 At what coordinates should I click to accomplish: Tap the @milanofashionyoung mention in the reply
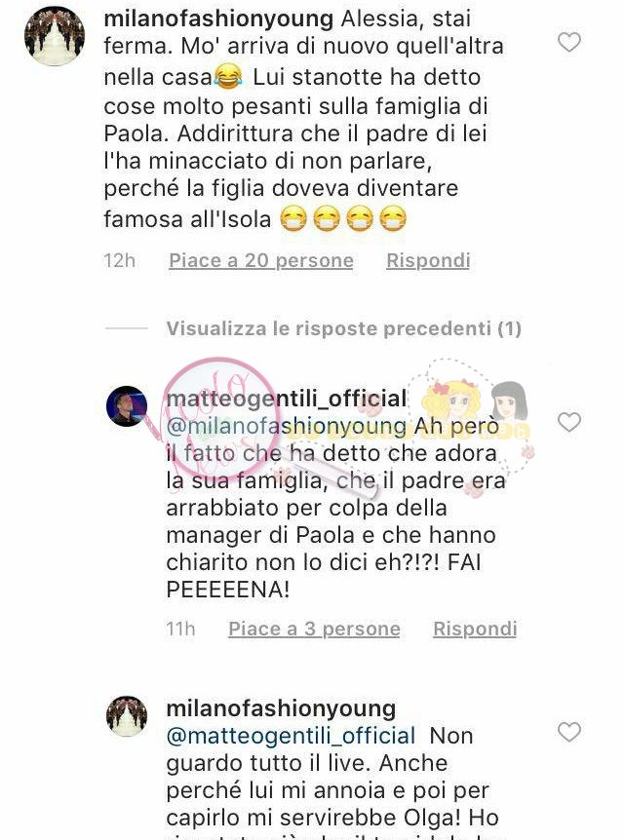coord(287,427)
